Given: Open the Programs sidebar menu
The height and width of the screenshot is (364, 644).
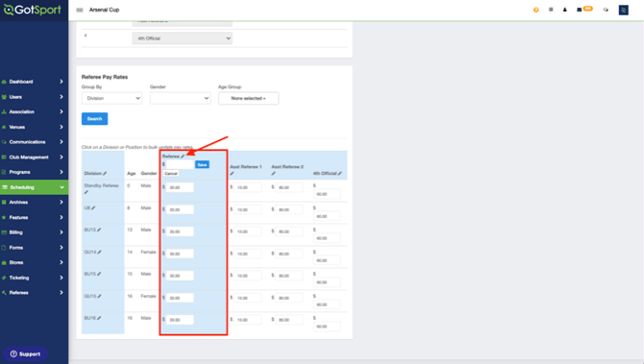Looking at the screenshot, I should tap(34, 172).
